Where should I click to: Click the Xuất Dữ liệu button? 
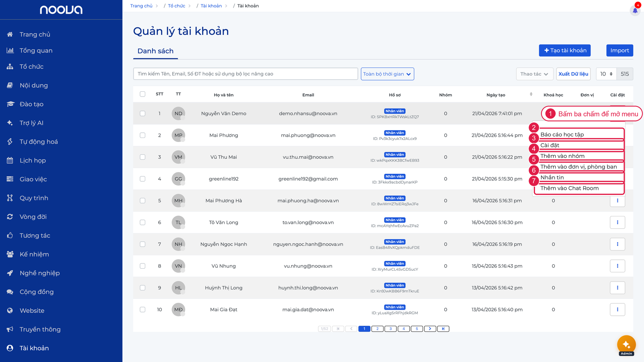(573, 74)
